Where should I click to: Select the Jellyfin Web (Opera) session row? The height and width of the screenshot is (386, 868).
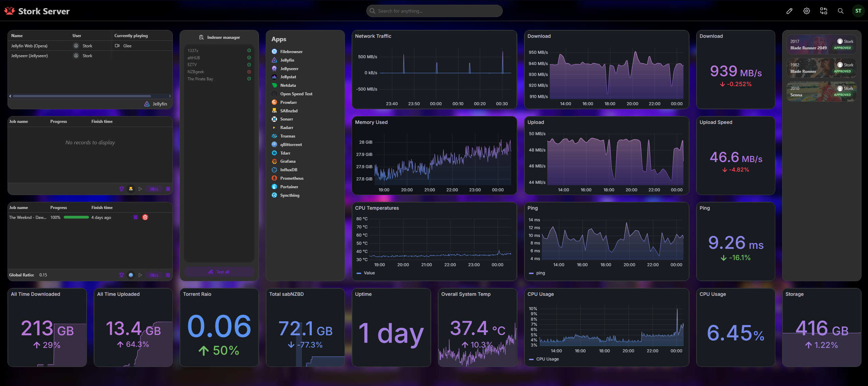click(x=90, y=46)
